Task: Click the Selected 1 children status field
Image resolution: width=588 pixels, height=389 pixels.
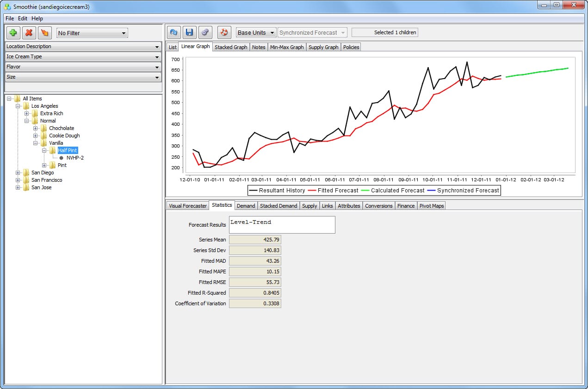Action: pos(385,32)
